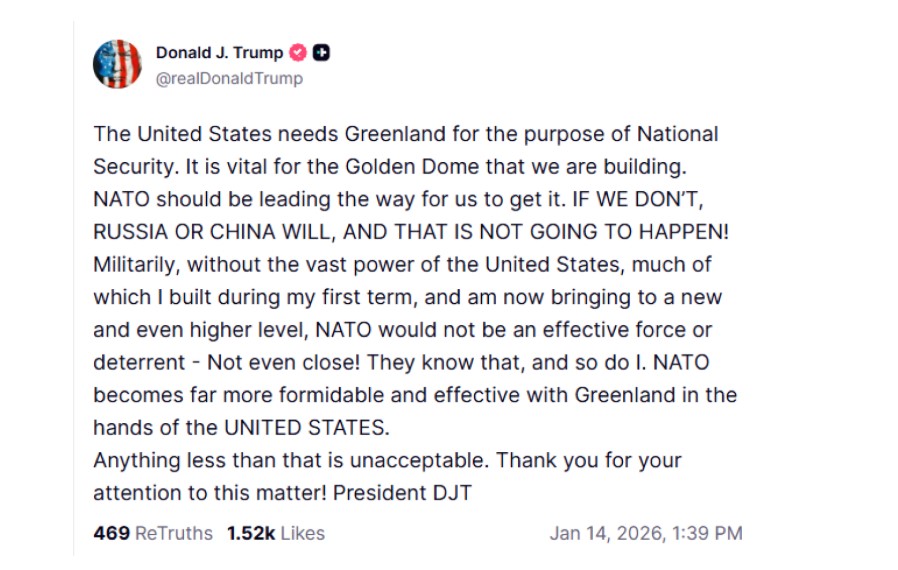
Task: Click the black plus badge beside the name
Action: [x=321, y=53]
